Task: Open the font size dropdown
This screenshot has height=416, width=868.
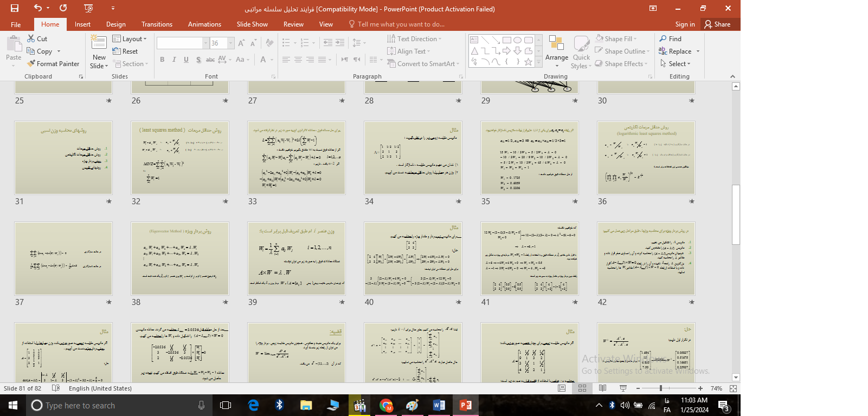Action: coord(231,43)
